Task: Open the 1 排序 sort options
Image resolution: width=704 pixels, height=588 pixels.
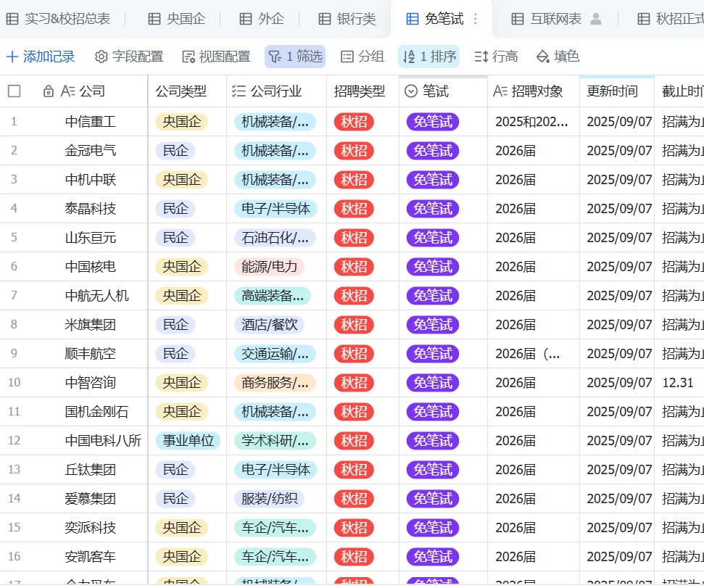Action: (x=428, y=57)
